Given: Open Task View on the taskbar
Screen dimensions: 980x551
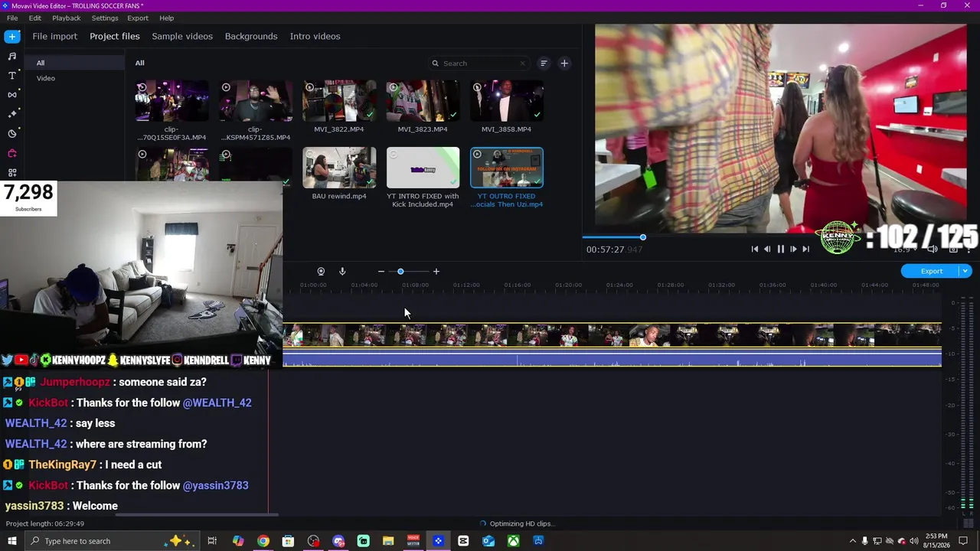Looking at the screenshot, I should coord(212,541).
